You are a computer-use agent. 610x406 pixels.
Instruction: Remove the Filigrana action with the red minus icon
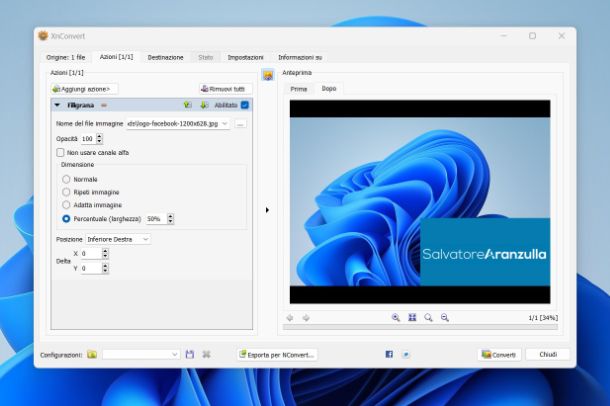[x=104, y=105]
